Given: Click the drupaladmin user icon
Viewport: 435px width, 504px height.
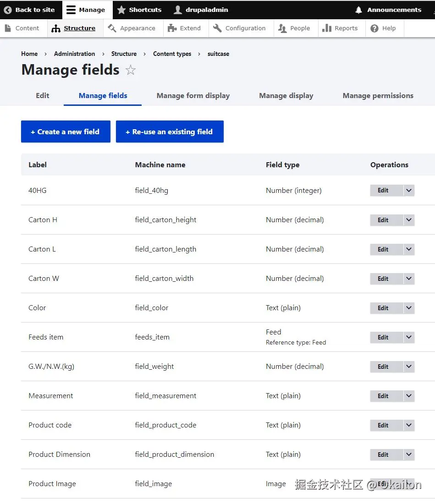Looking at the screenshot, I should 178,10.
